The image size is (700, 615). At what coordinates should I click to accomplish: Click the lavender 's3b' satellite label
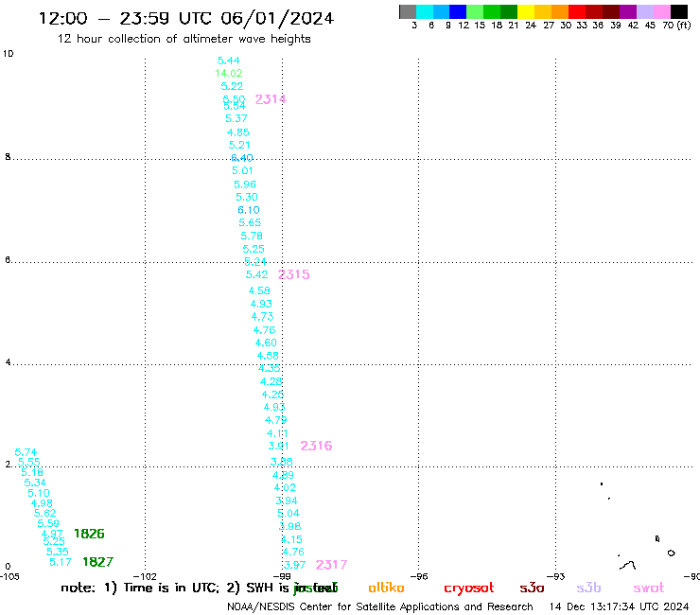(x=588, y=588)
